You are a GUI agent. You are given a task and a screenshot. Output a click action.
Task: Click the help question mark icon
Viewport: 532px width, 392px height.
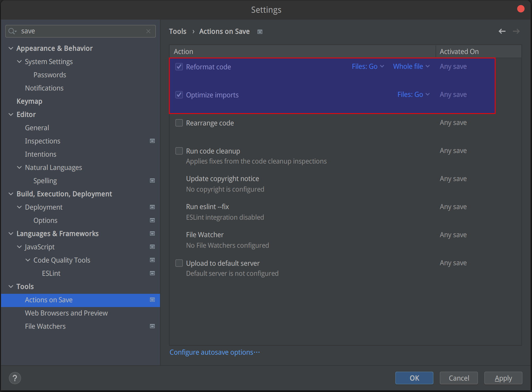15,378
